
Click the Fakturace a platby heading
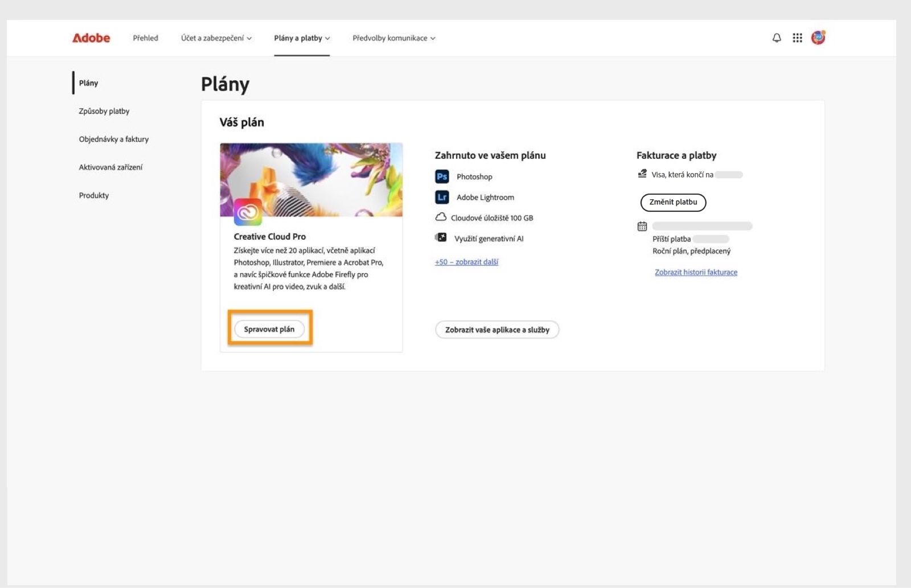click(676, 155)
